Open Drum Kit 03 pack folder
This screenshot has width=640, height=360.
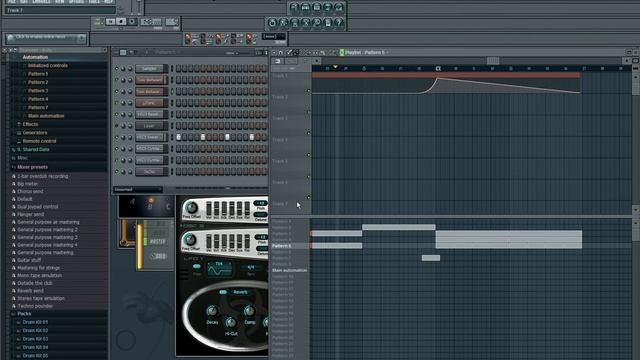[35, 339]
